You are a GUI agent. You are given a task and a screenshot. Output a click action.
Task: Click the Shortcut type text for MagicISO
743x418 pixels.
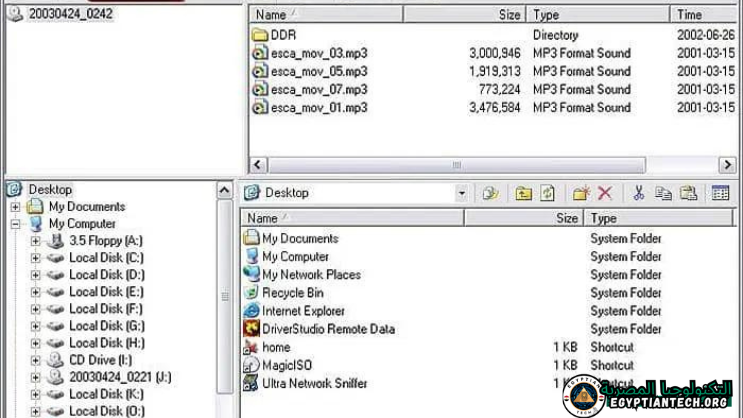(612, 365)
